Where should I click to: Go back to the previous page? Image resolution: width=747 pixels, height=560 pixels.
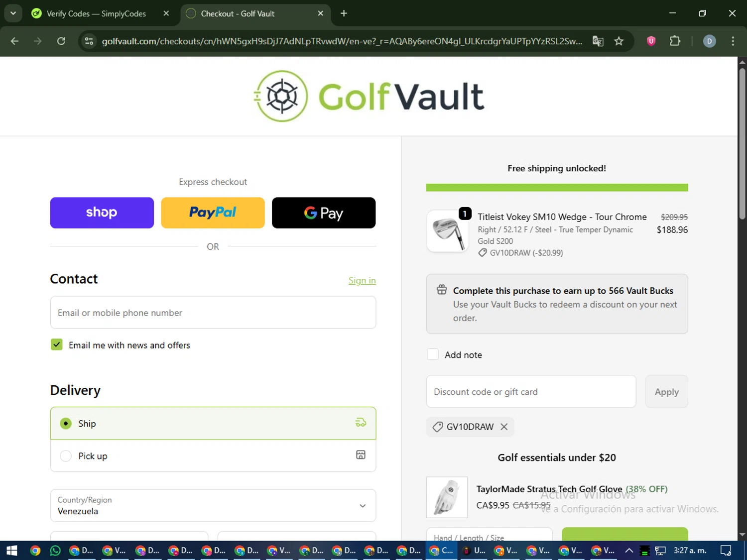[14, 41]
